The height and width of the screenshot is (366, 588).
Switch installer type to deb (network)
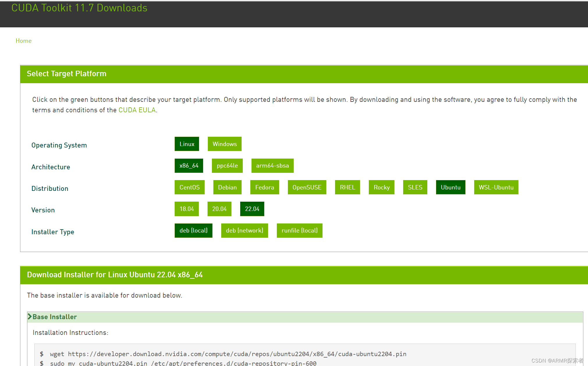[244, 230]
